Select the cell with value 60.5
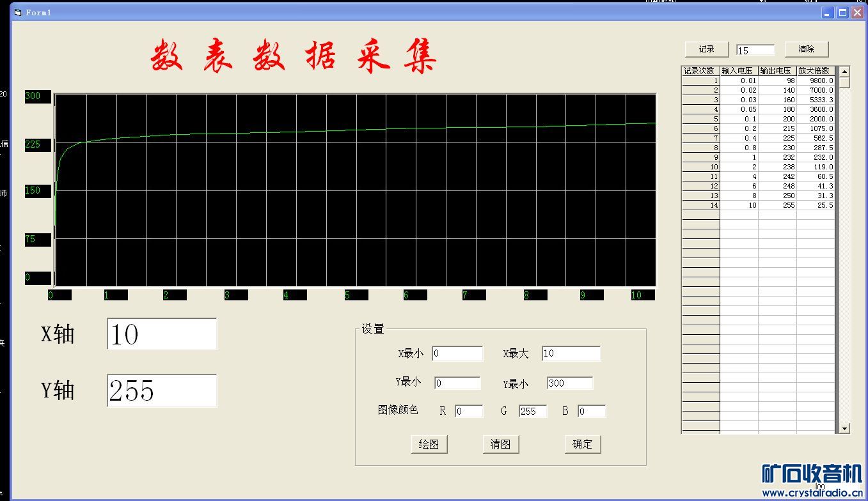868x501 pixels. [x=816, y=176]
